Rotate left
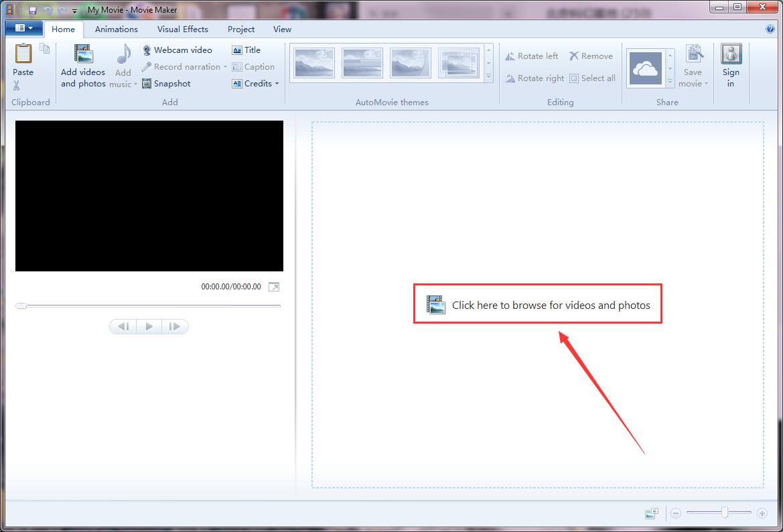 (531, 56)
